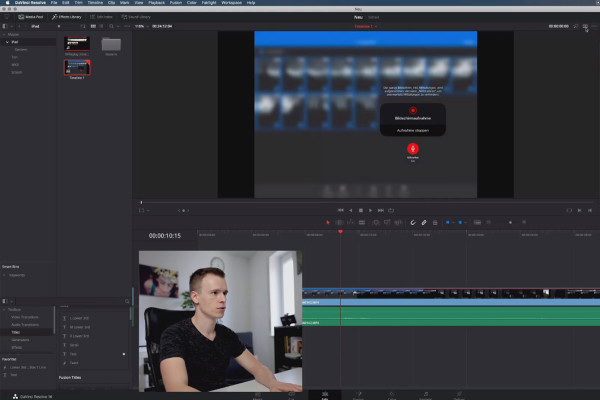
Task: Open the Edit Index panel
Action: tap(101, 17)
